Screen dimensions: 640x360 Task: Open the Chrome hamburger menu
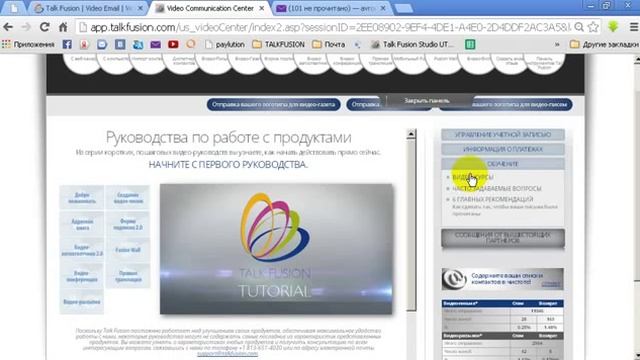point(634,27)
